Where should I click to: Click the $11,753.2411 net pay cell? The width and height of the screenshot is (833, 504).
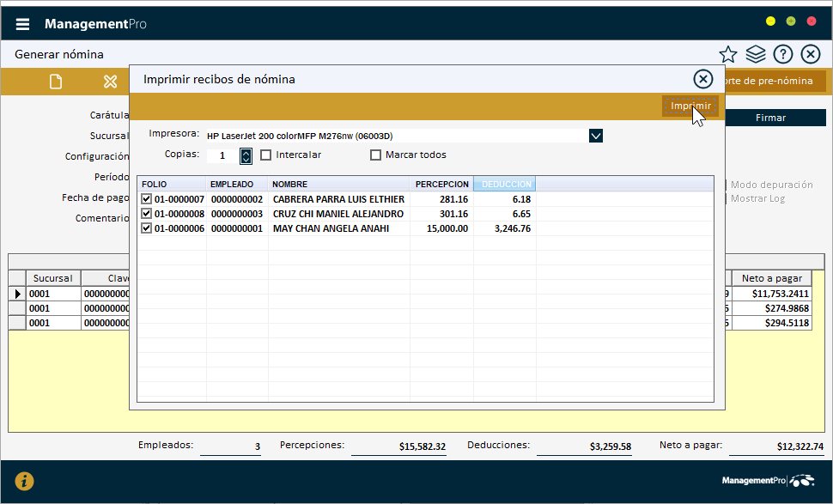pos(771,294)
